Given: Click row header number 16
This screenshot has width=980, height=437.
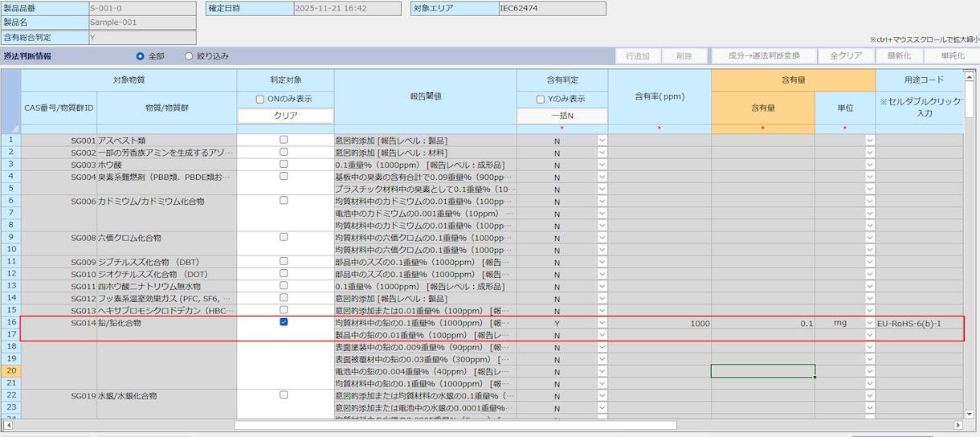Looking at the screenshot, I should (x=11, y=323).
